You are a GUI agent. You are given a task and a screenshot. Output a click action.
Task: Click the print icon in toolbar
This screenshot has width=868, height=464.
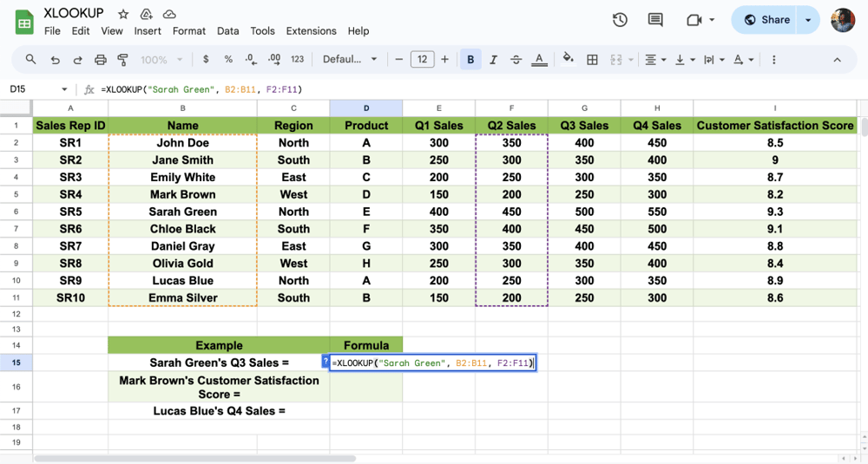tap(101, 60)
